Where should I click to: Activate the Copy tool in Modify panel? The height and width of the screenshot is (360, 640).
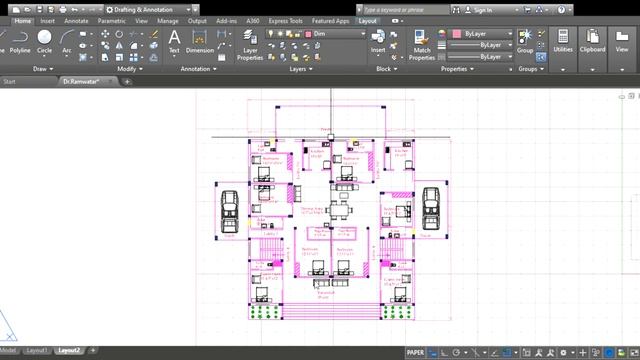coord(105,46)
